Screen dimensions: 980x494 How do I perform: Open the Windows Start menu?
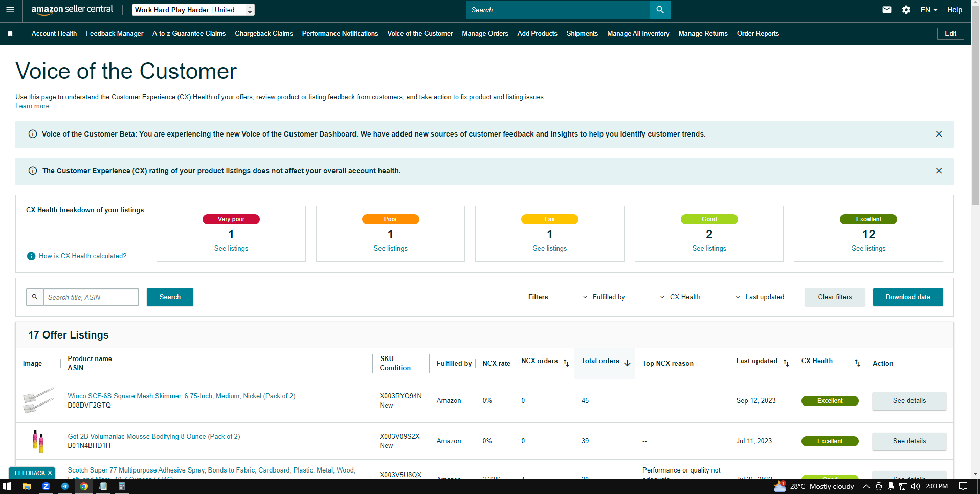pos(7,486)
